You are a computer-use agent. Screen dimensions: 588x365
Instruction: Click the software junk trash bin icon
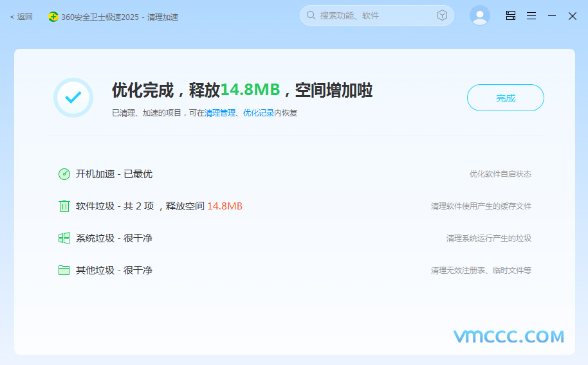click(64, 206)
